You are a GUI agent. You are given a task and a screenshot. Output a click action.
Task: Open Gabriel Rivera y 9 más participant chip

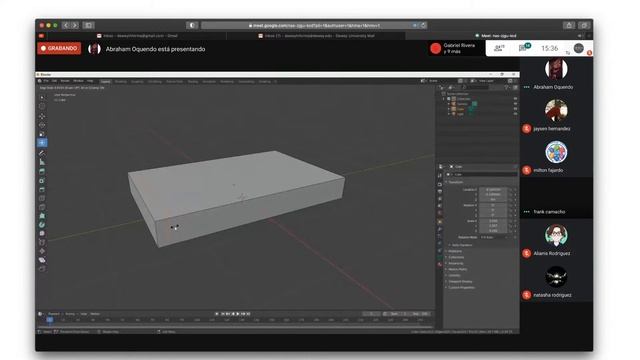(x=454, y=49)
